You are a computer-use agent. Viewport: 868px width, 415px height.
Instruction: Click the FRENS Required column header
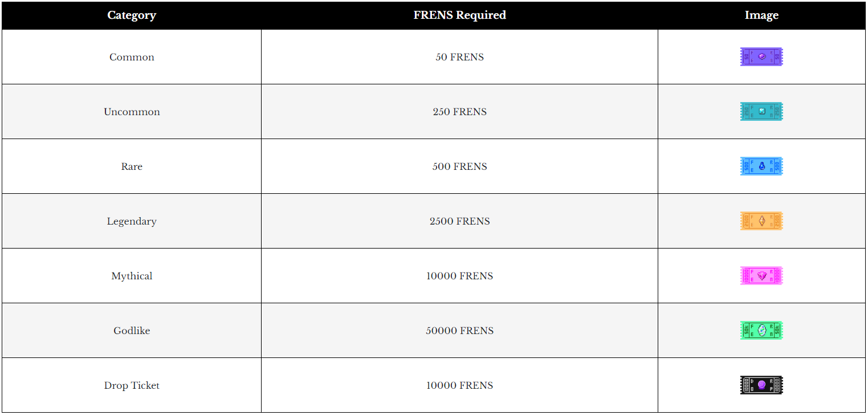point(460,15)
